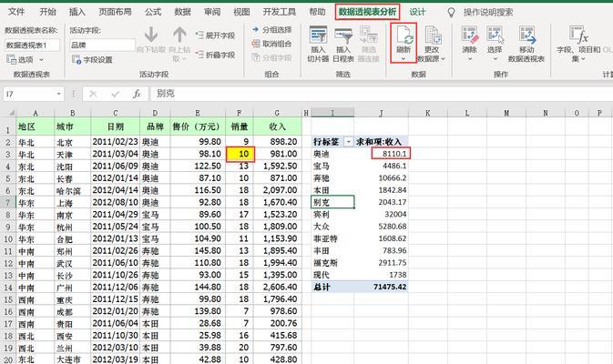613x364 pixels.
Task: Select pivot row label 菲亚特
Action: tap(332, 238)
